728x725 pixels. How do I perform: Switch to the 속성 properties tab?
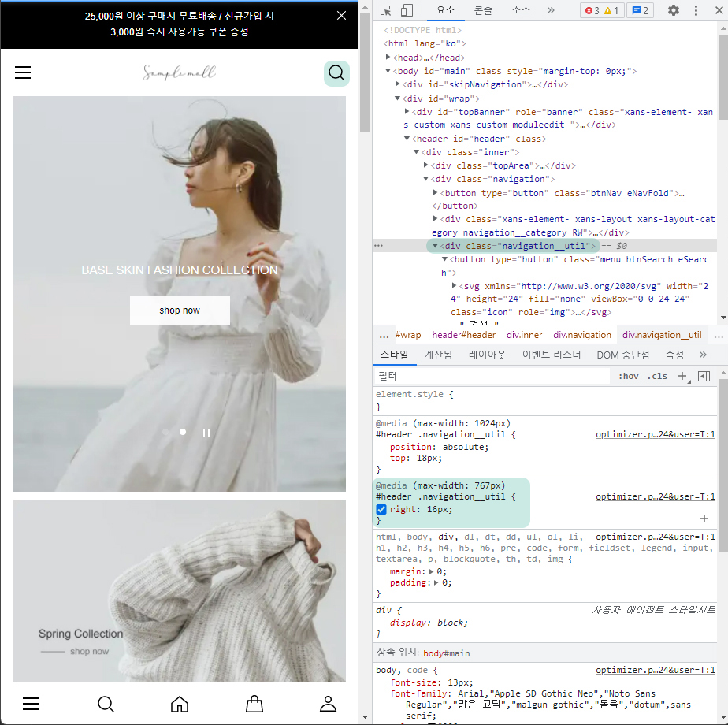(x=674, y=355)
